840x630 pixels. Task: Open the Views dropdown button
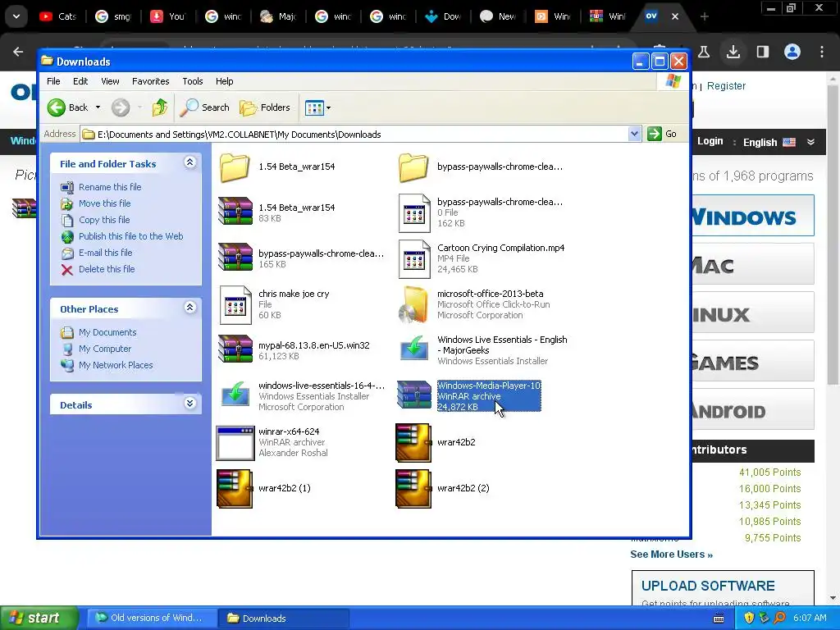point(317,107)
